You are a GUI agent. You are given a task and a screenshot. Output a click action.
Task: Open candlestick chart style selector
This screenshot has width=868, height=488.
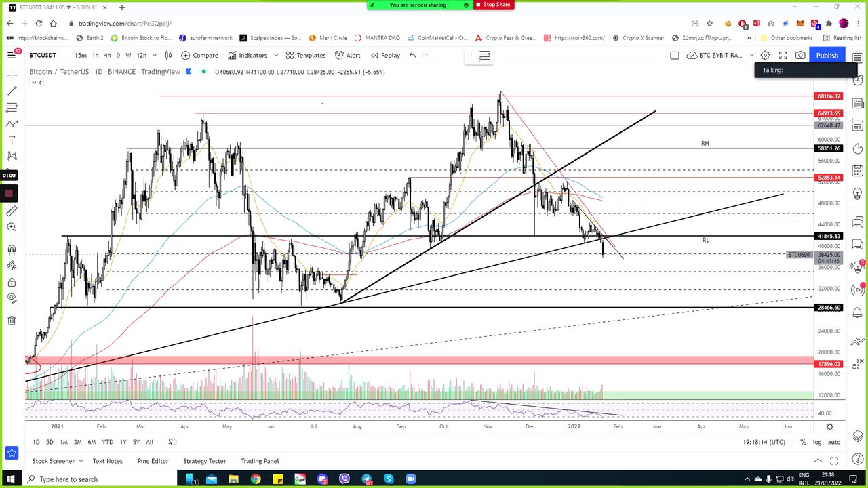point(168,55)
